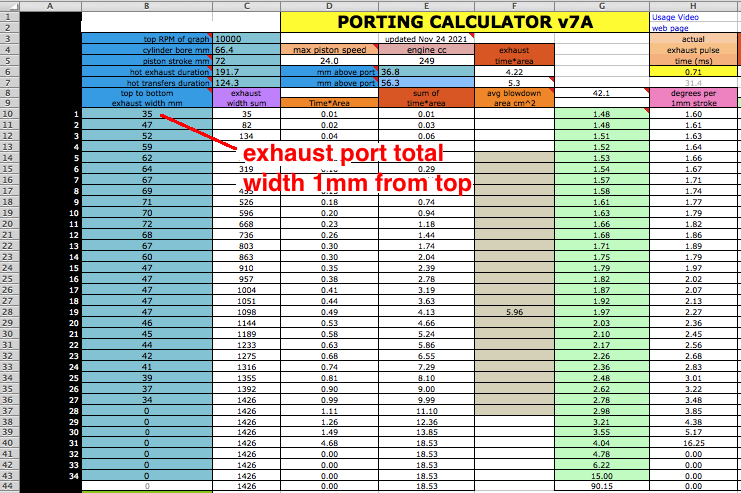
Task: Select exhaust width 71 in row 18
Action: pos(147,202)
